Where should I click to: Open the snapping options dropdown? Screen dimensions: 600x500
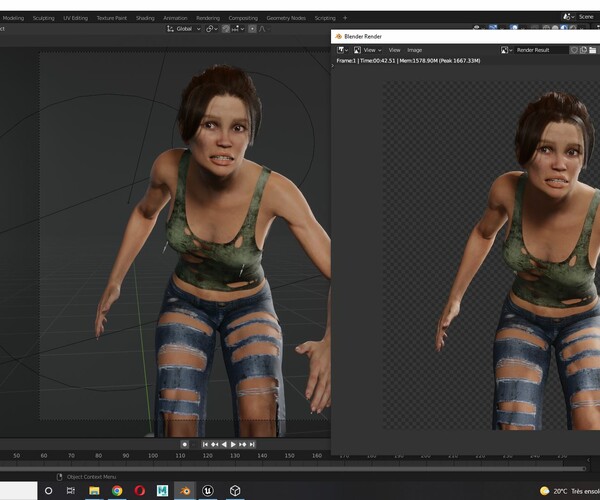point(238,29)
